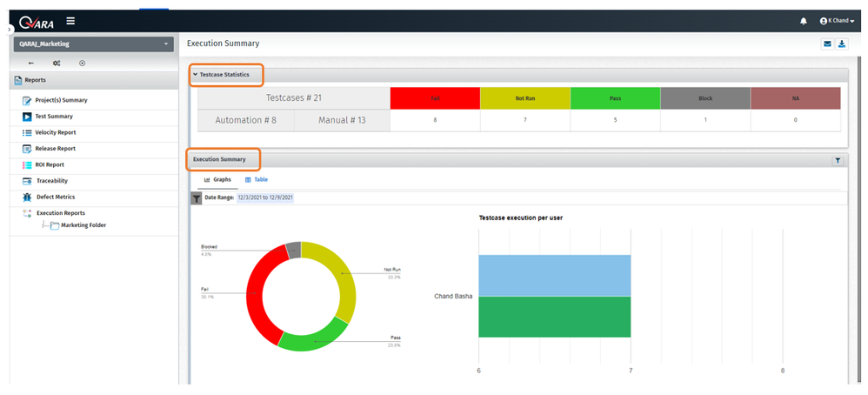868x395 pixels.
Task: Click the NA count value 0
Action: click(x=796, y=120)
